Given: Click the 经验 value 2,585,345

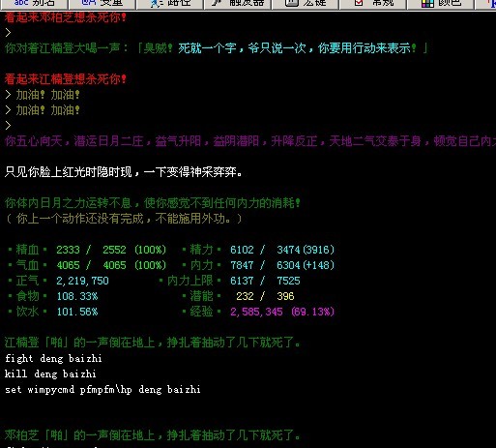Looking at the screenshot, I should (256, 312).
